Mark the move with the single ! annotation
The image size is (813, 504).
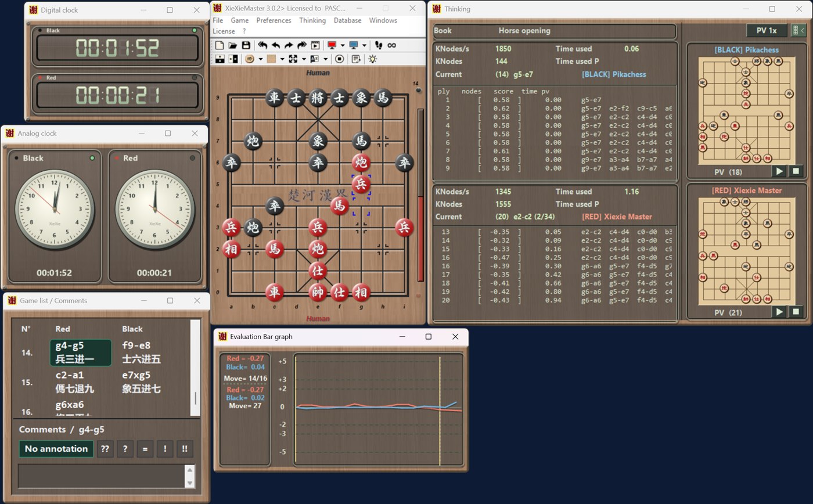point(165,448)
